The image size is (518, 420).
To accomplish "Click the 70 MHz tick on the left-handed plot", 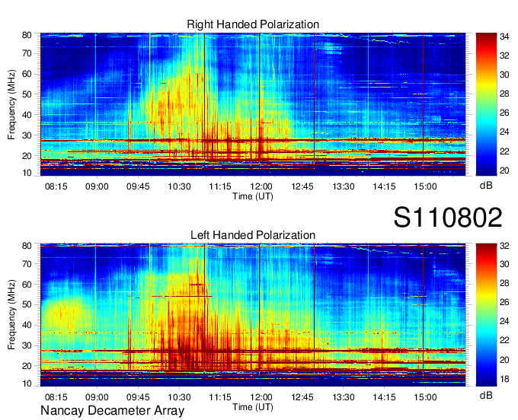I will (x=27, y=264).
